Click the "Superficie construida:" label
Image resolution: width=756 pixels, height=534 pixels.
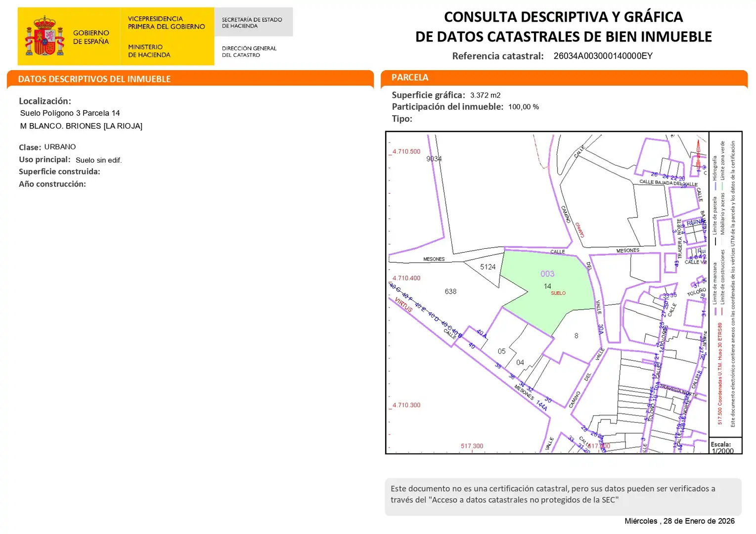[59, 172]
